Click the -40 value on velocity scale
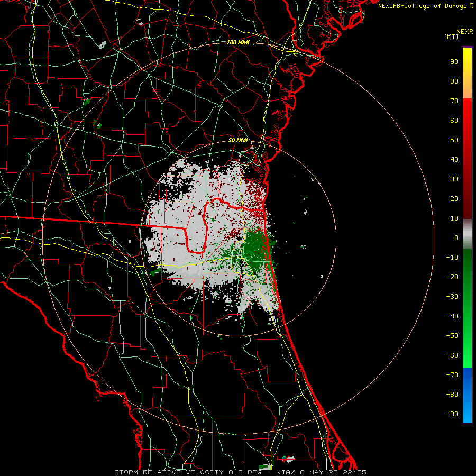This screenshot has width=476, height=476. point(452,316)
